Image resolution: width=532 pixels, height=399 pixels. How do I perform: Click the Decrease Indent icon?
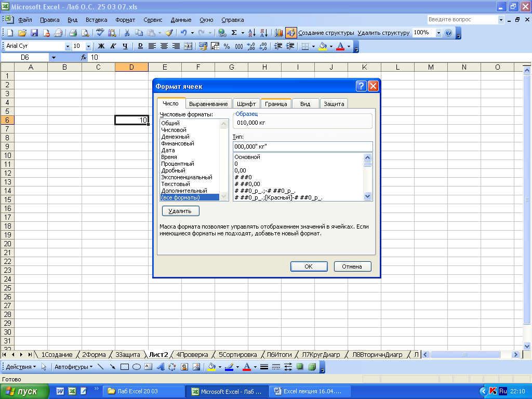[278, 46]
